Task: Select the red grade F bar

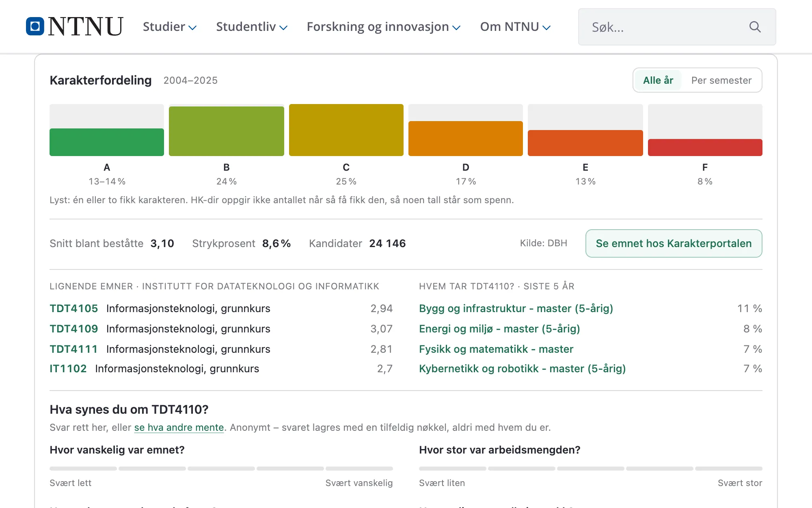Action: [x=705, y=148]
